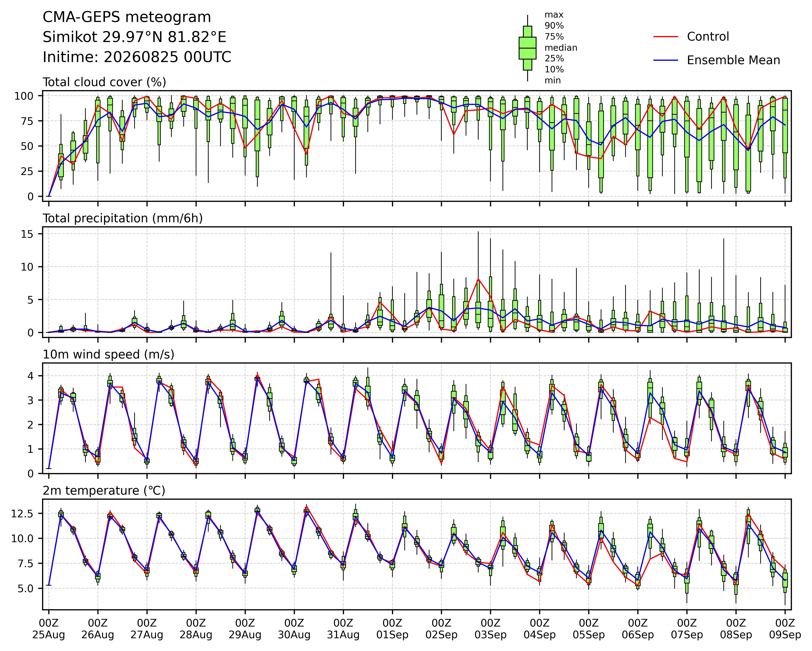Click the Simikot 29.97°N 81.82°E location text
The height and width of the screenshot is (651, 812).
click(x=135, y=37)
